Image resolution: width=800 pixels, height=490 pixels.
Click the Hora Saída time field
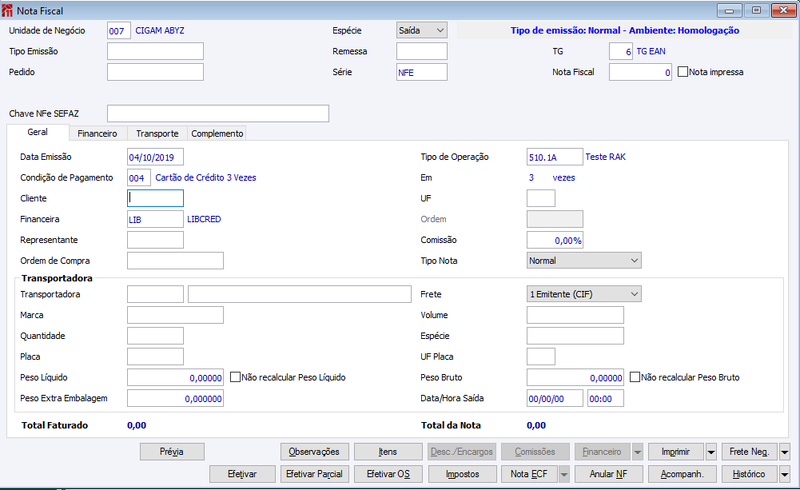605,399
